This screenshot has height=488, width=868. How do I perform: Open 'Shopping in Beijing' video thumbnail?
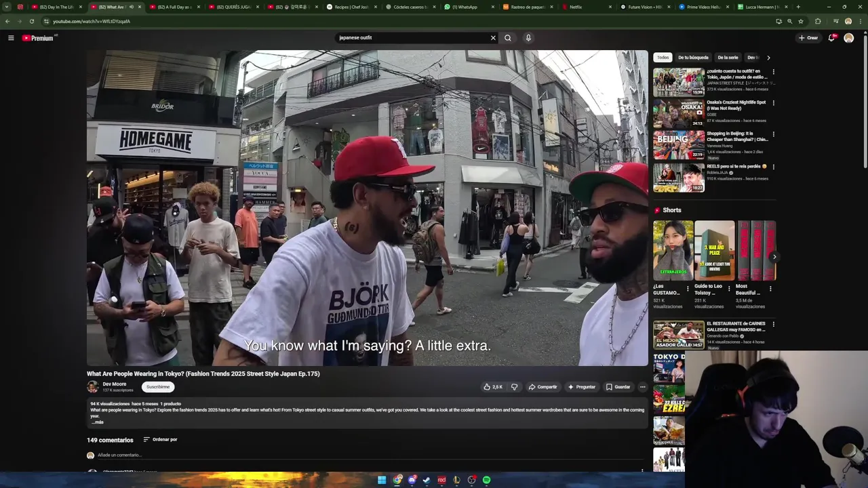(679, 145)
